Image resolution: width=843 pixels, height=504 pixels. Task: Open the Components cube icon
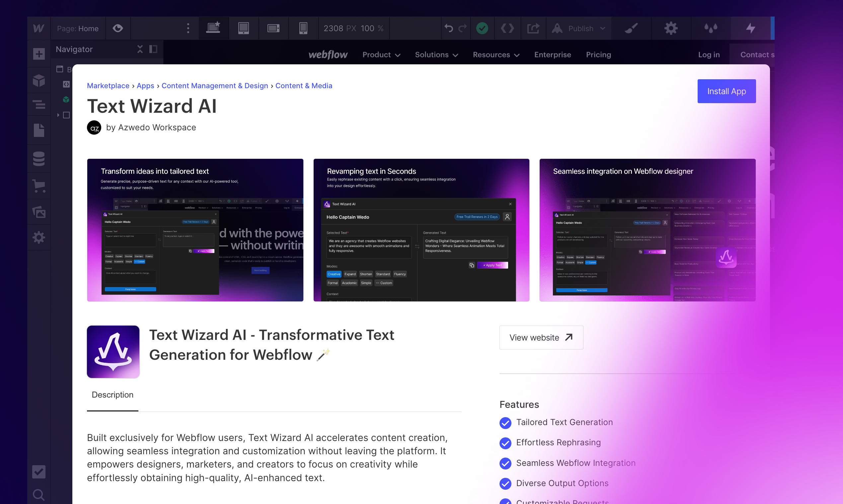point(39,81)
